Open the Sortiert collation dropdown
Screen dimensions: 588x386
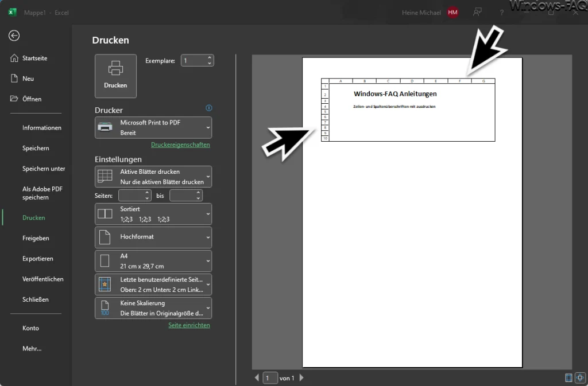coord(153,214)
